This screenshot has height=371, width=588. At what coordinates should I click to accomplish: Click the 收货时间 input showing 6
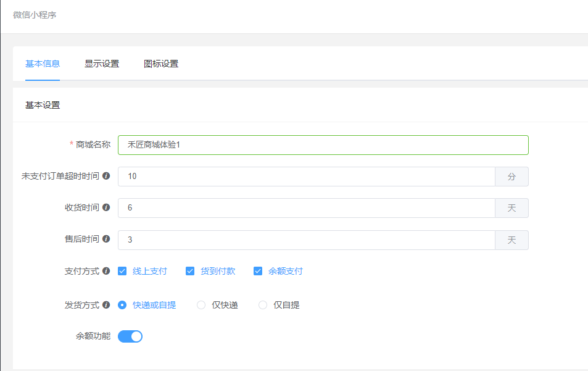click(x=307, y=208)
